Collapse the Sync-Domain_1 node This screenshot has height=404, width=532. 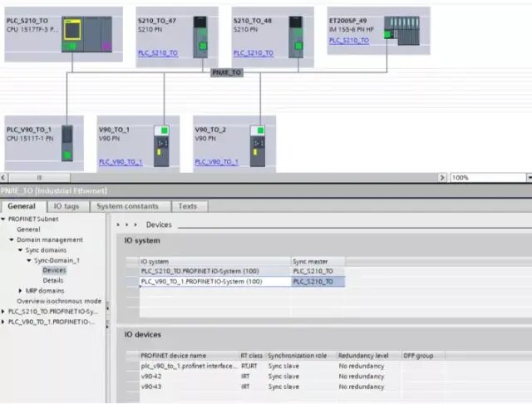tap(29, 260)
